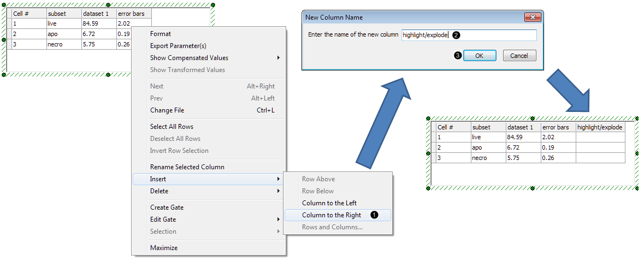Viewport: 644px width, 261px height.
Task: Choose Rename Selected Column
Action: click(x=187, y=167)
